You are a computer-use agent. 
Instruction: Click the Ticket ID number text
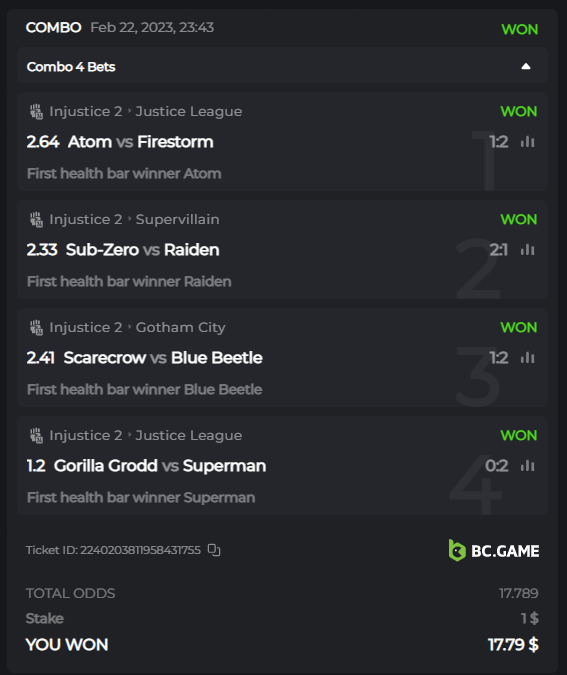140,550
